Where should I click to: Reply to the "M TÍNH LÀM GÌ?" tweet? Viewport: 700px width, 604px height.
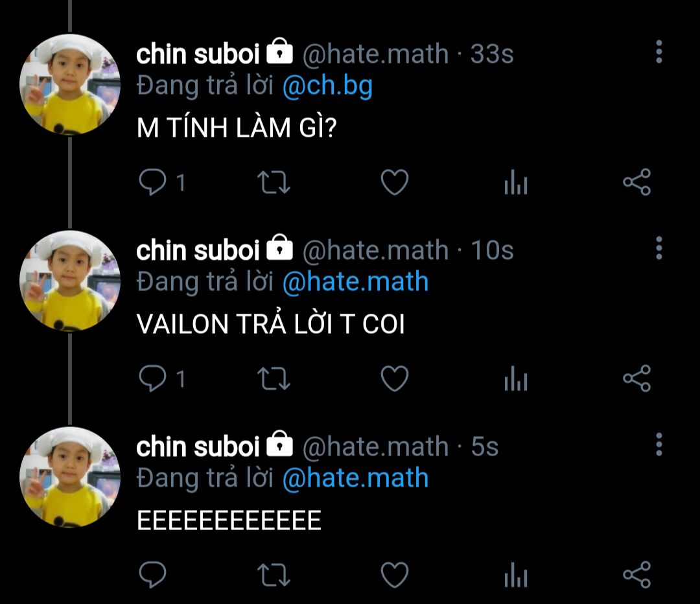(x=153, y=182)
